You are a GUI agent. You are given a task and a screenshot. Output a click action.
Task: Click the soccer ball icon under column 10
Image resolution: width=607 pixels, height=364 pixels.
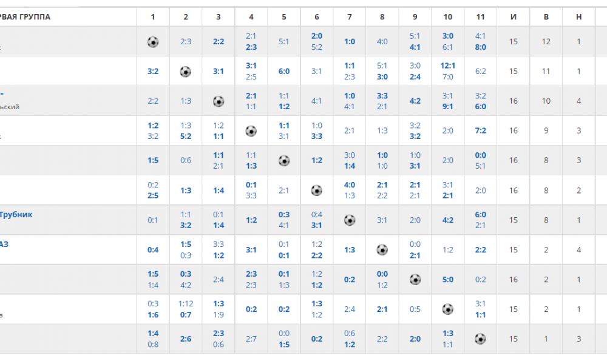447,309
